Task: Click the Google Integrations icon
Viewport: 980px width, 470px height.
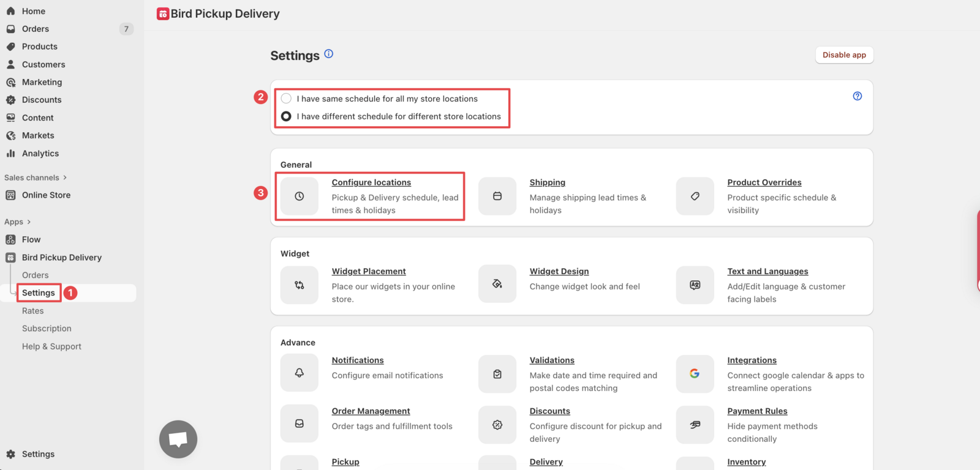Action: (x=695, y=373)
